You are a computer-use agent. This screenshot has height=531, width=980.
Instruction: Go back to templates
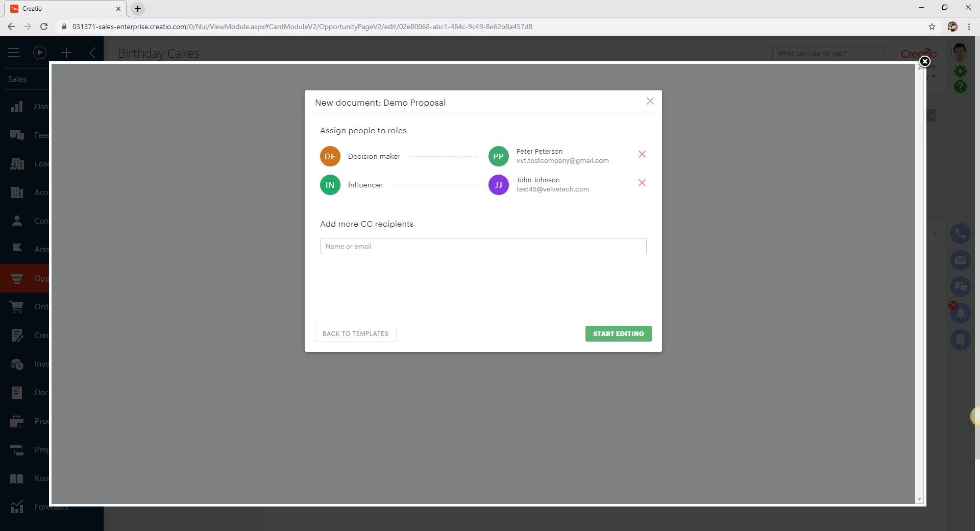coord(355,334)
